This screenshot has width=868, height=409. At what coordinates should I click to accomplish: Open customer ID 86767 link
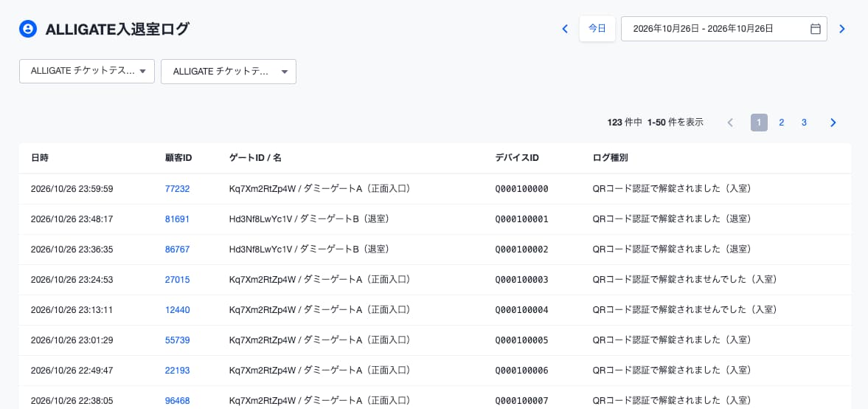(177, 250)
